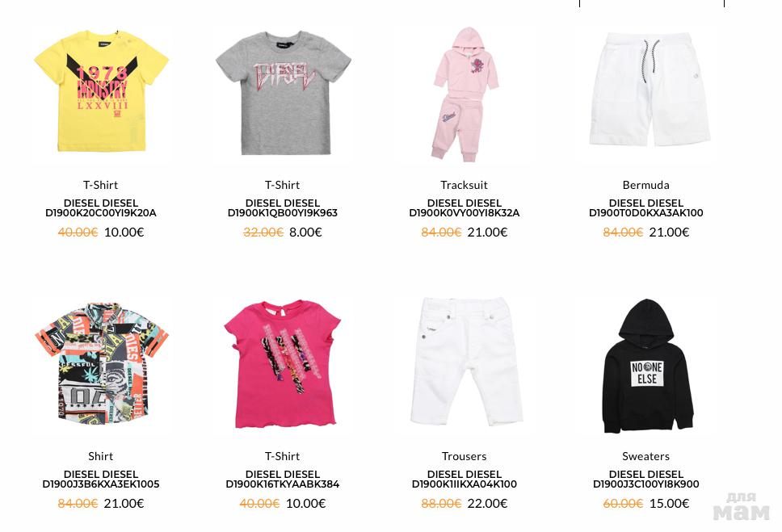This screenshot has width=782, height=532.
Task: Open product link D1900K0VY00YI8K32A
Action: (x=465, y=213)
